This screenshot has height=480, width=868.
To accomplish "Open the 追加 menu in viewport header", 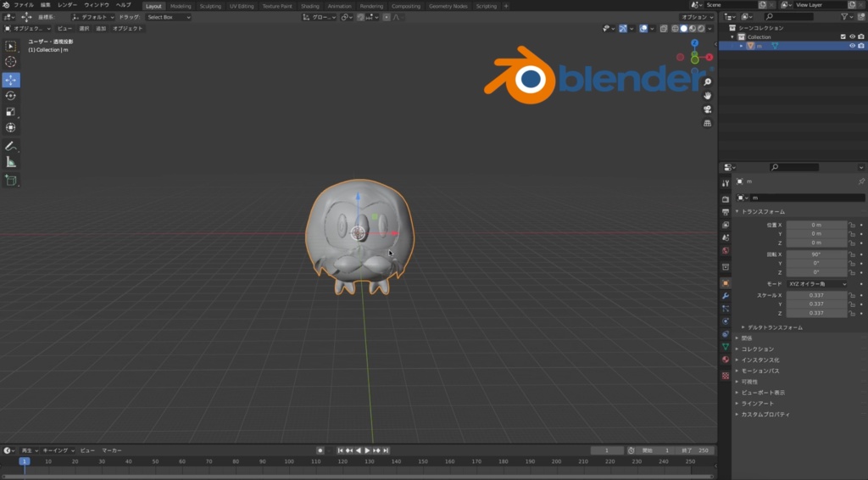I will [101, 29].
